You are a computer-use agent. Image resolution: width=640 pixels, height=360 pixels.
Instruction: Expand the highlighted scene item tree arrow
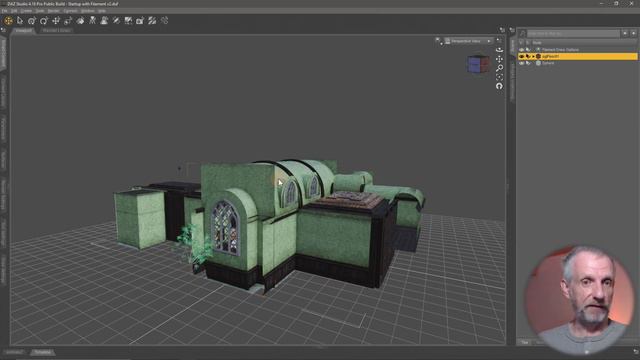(x=533, y=56)
